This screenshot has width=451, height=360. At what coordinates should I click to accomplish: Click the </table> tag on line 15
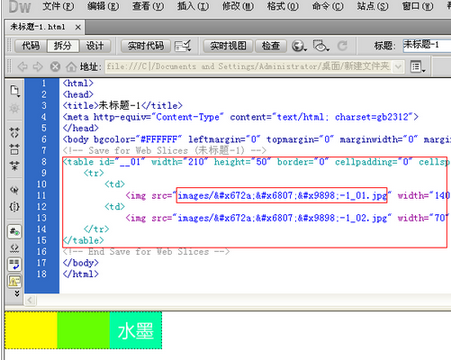coord(83,240)
